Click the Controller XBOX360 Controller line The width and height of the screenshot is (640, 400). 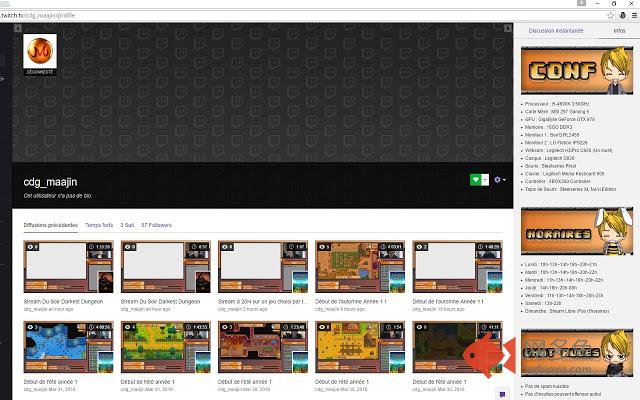558,182
